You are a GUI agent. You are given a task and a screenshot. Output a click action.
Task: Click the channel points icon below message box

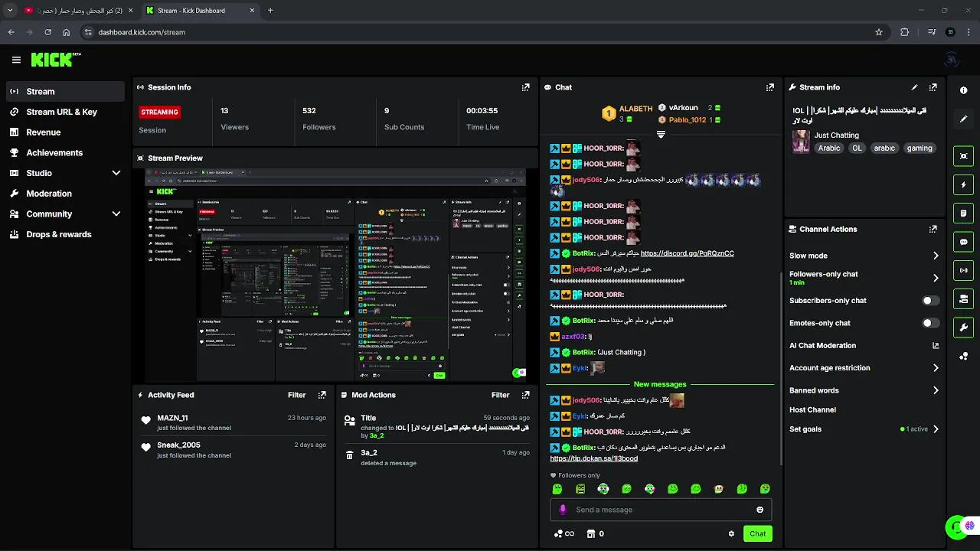564,534
